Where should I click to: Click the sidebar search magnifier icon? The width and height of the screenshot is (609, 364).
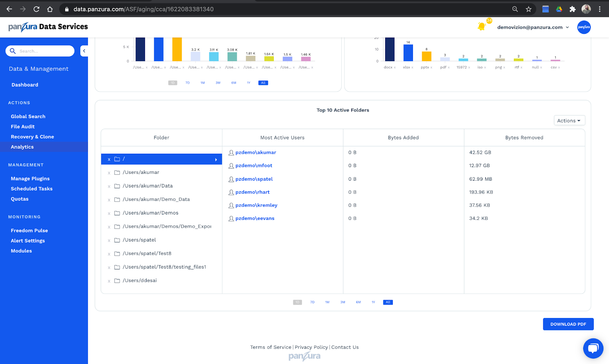(13, 51)
